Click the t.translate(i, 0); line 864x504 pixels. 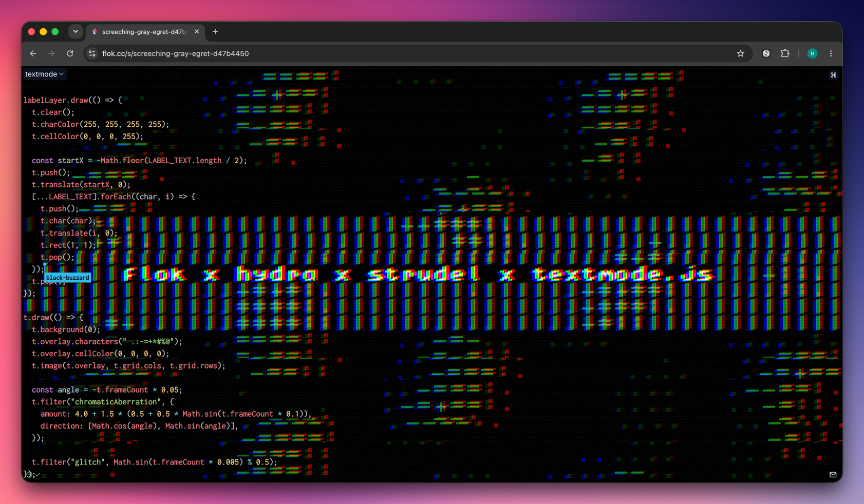(x=79, y=233)
